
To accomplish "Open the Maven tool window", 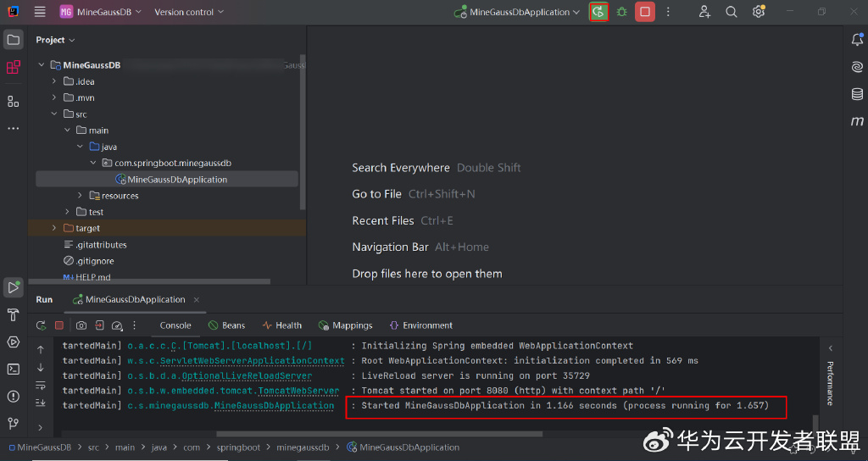I will (x=857, y=121).
